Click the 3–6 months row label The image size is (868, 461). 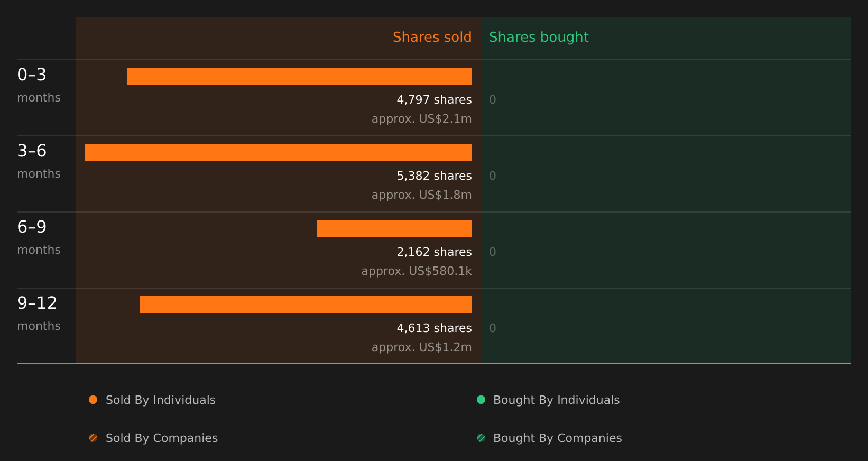point(39,161)
